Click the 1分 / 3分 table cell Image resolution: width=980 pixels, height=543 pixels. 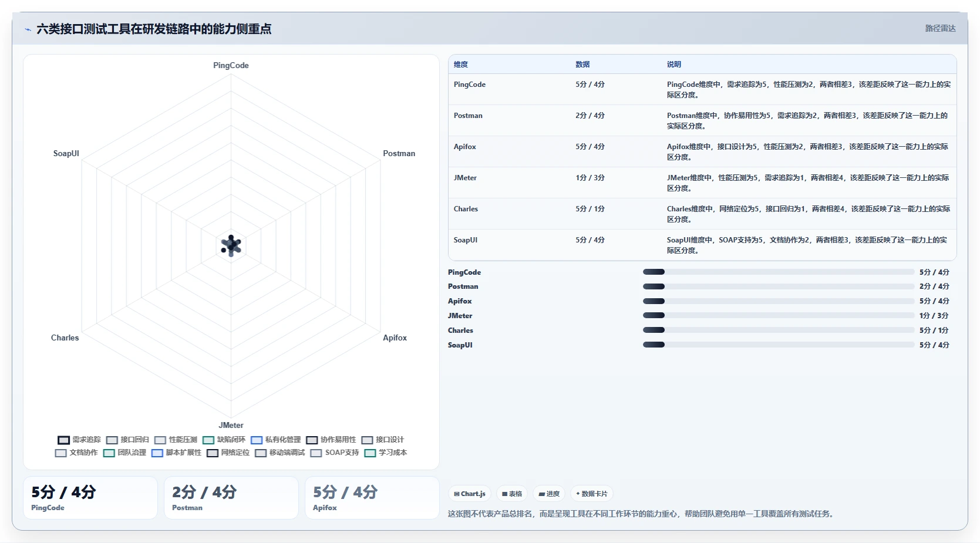(x=590, y=178)
